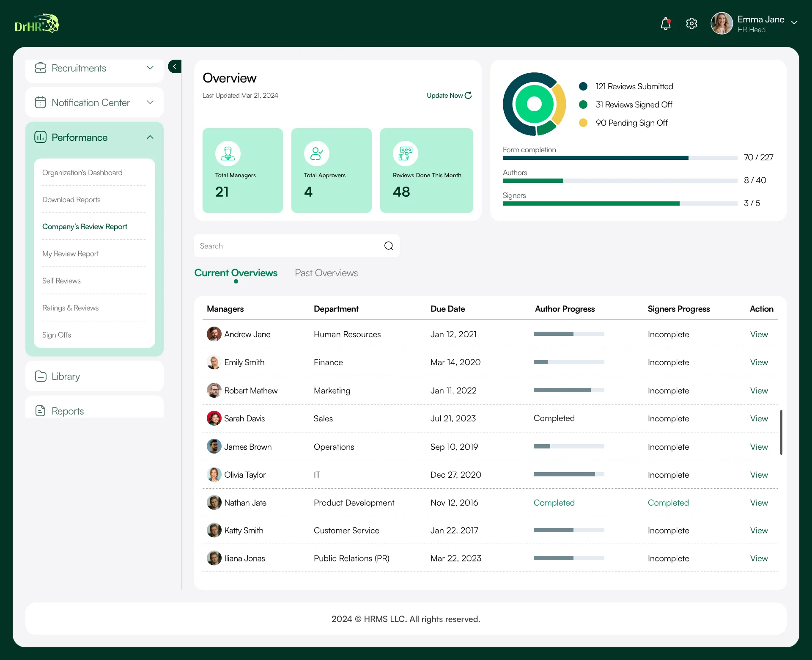The width and height of the screenshot is (812, 660).
Task: Click the Total Managers card icon
Action: (228, 154)
